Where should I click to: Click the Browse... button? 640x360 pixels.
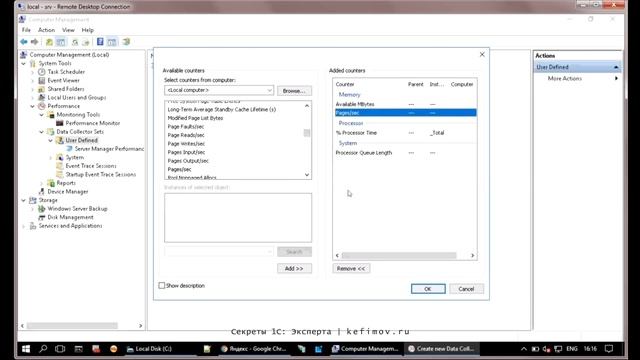pyautogui.click(x=294, y=91)
